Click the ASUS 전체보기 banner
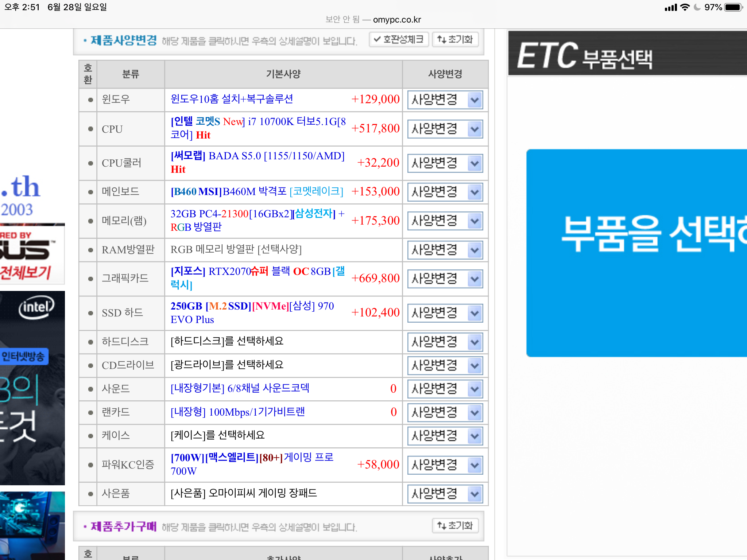 coord(32,253)
